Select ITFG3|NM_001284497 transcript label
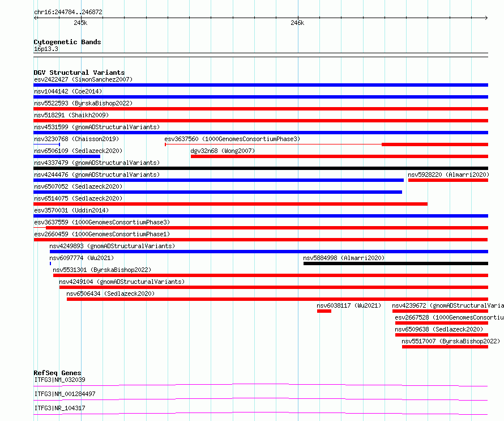 [x=65, y=394]
